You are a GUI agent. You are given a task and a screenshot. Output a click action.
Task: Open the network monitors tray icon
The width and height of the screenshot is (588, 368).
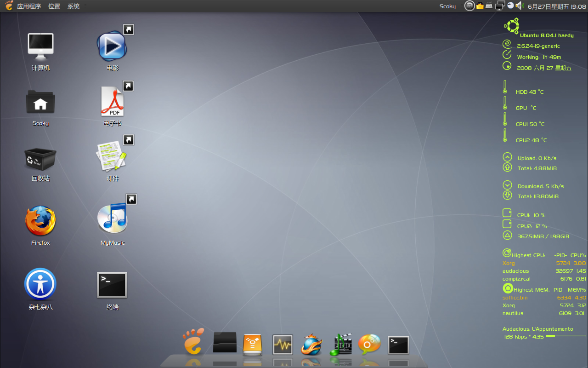tap(500, 6)
